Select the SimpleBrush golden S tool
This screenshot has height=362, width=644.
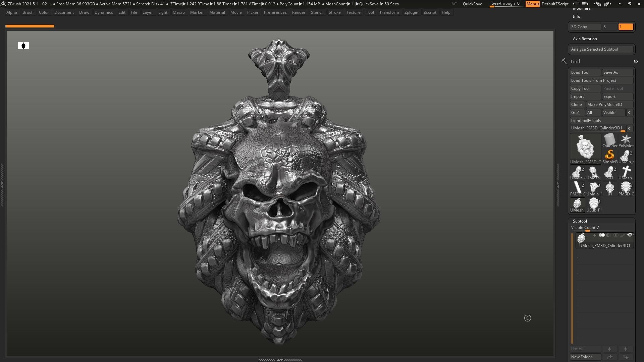(x=609, y=157)
